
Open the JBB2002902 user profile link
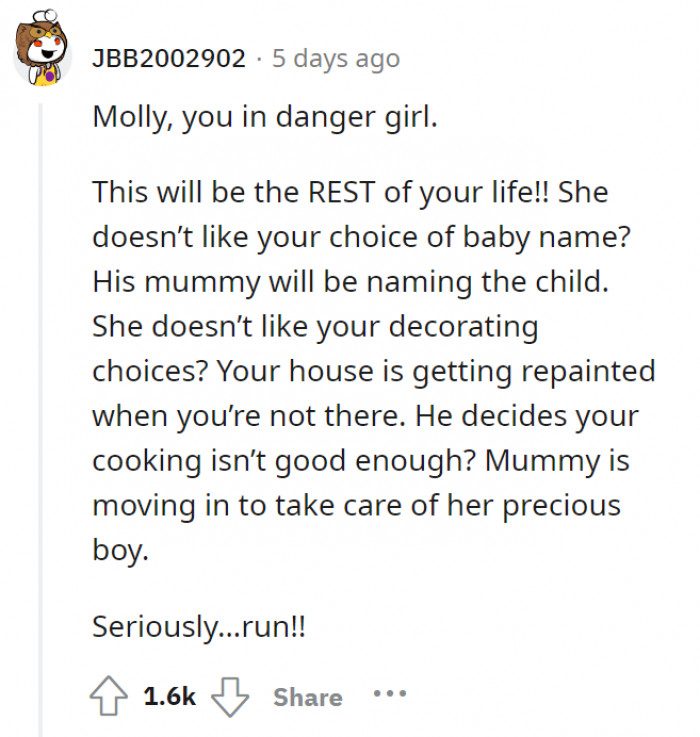pos(168,58)
